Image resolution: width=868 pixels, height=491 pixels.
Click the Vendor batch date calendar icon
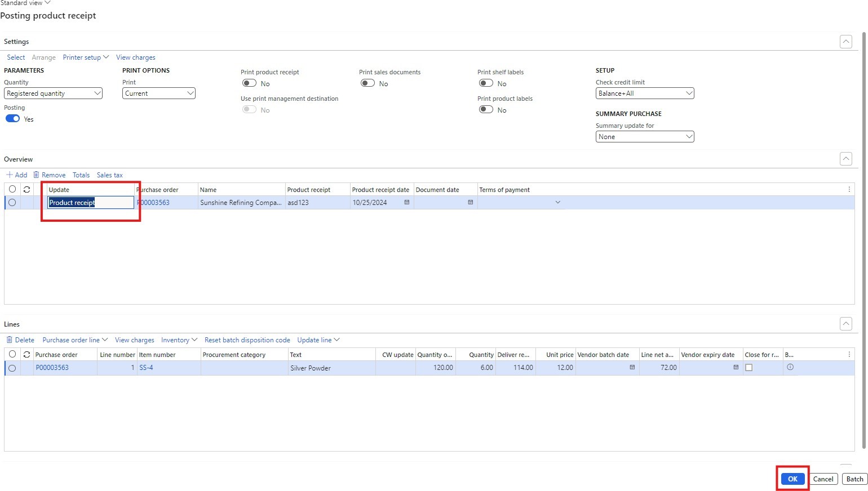pos(632,368)
